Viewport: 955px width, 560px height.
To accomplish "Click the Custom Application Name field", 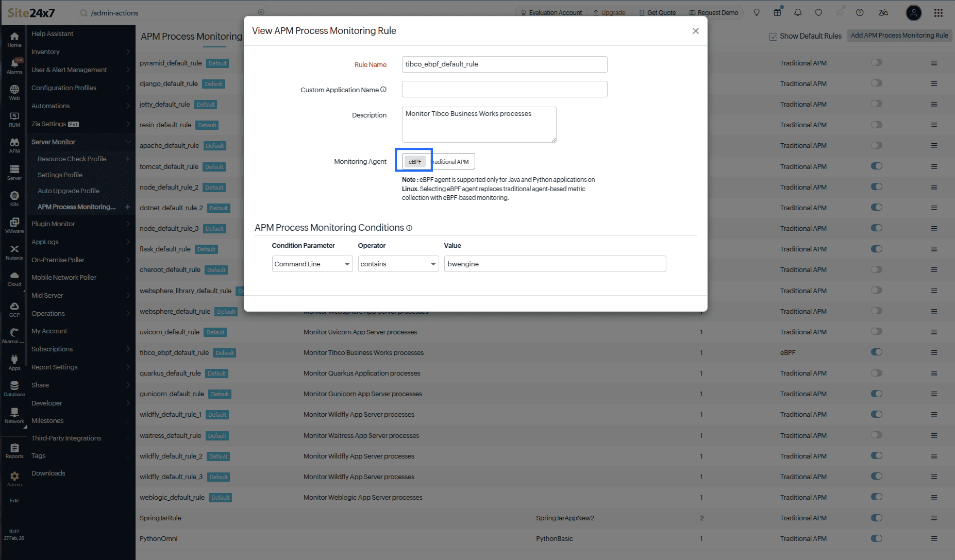I will point(505,89).
